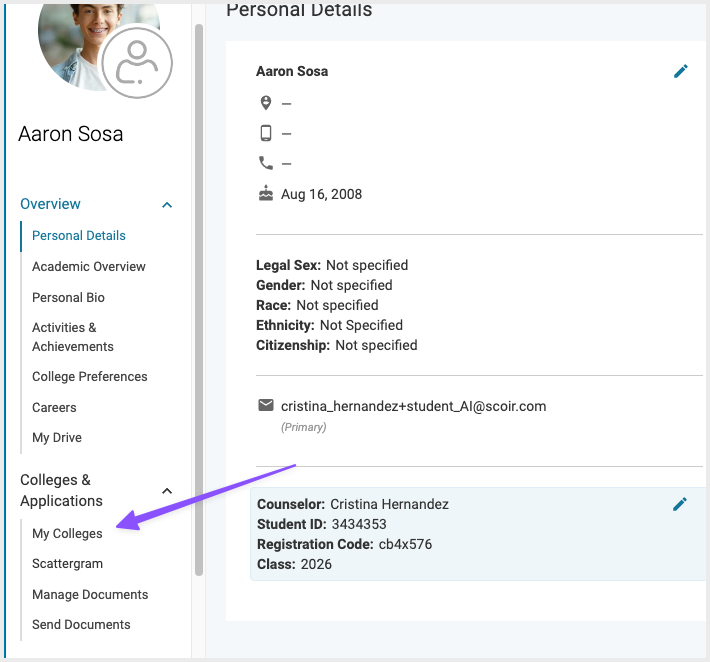710x662 pixels.
Task: Open My Drive
Action: click(x=57, y=438)
